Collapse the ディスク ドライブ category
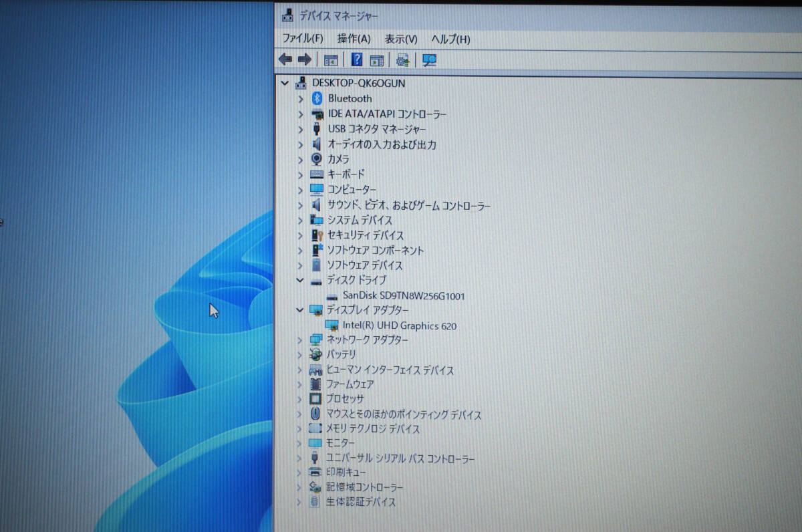 (x=301, y=280)
